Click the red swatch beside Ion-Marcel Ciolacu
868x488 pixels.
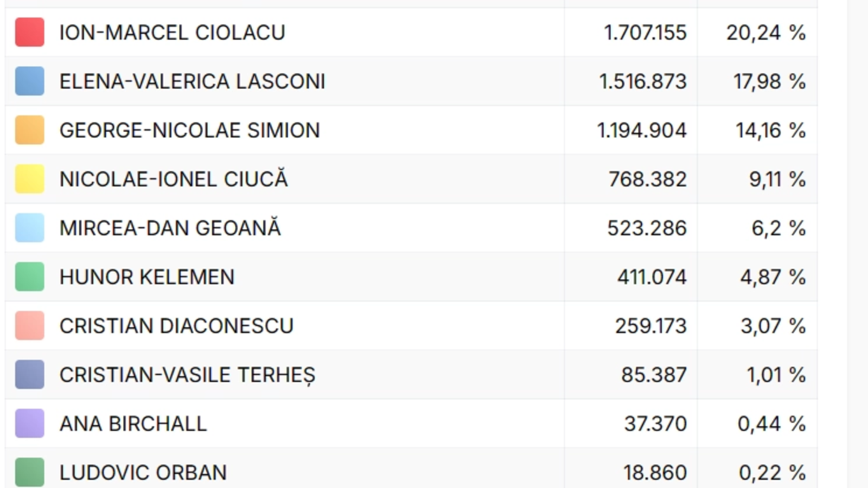[30, 33]
